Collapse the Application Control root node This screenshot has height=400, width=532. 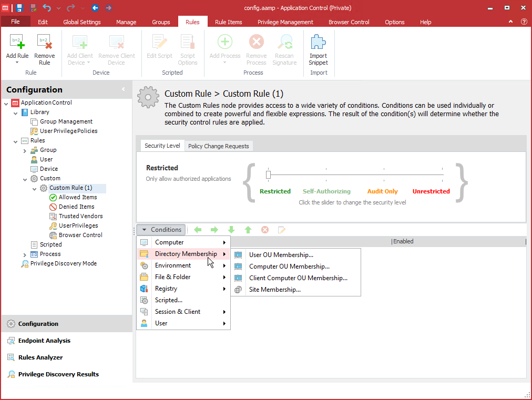6,103
